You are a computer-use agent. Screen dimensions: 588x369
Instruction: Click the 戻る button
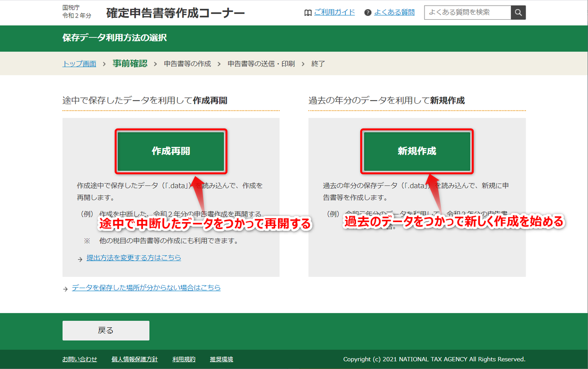[x=106, y=330]
